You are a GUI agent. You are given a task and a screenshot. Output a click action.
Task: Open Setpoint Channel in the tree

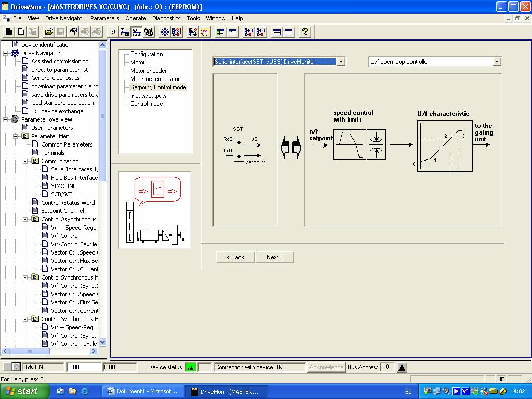(62, 211)
